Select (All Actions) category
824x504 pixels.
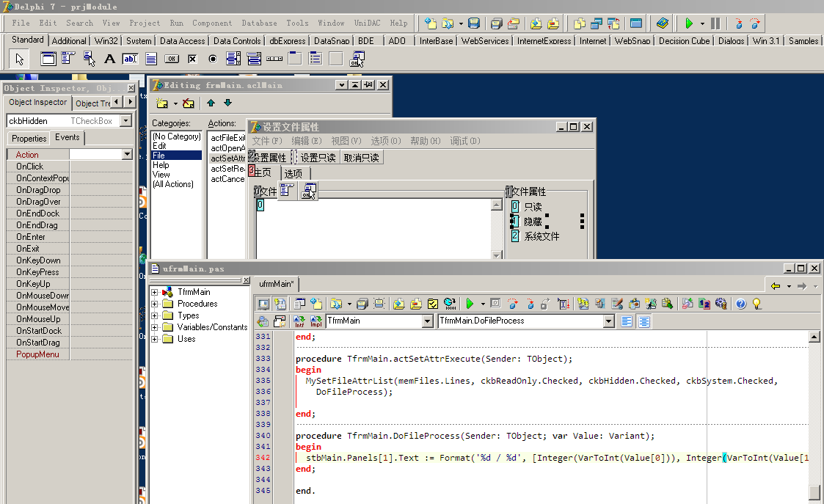click(173, 184)
